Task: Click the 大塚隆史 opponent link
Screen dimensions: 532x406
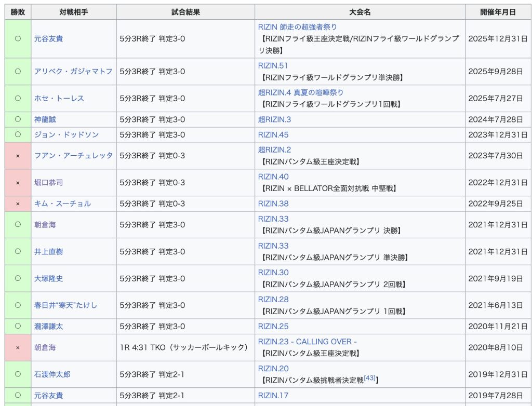Action: (48, 278)
